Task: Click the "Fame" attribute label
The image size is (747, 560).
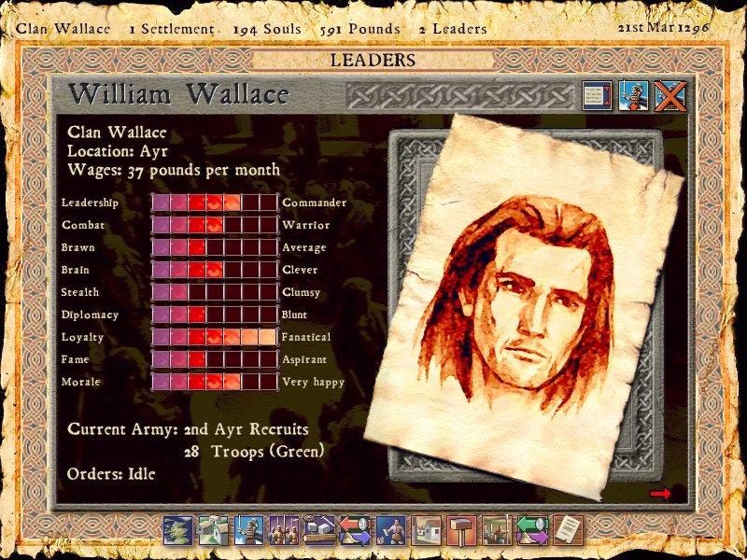Action: pos(75,359)
